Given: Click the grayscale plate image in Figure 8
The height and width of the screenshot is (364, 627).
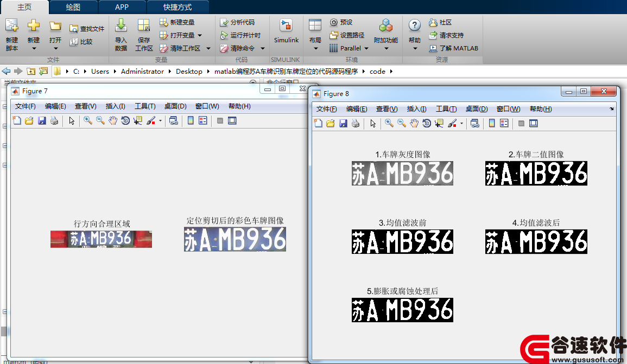Looking at the screenshot, I should click(x=402, y=173).
